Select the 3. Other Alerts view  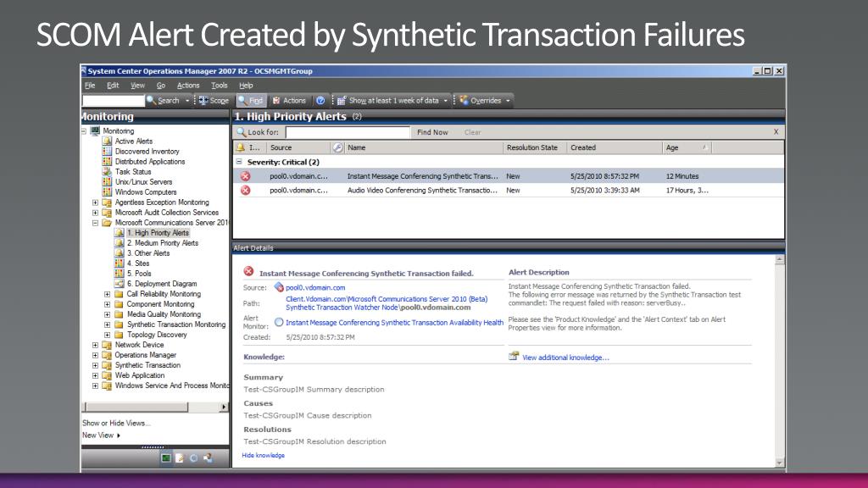pos(148,253)
